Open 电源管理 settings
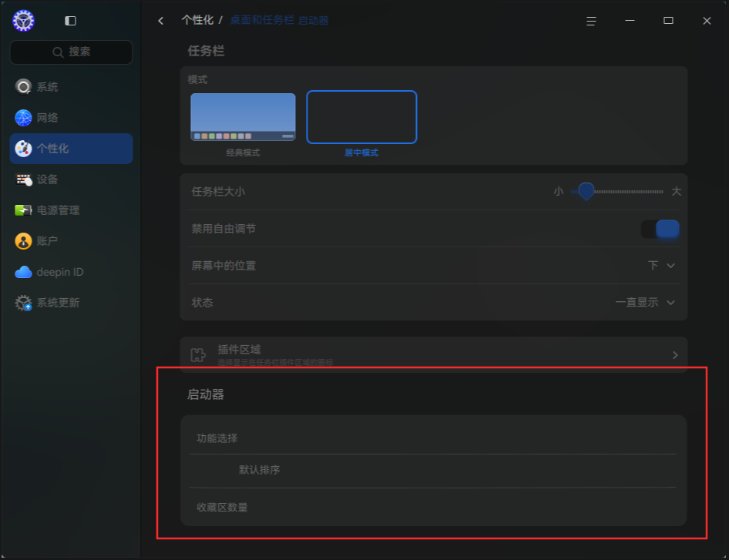The width and height of the screenshot is (729, 560). (71, 210)
